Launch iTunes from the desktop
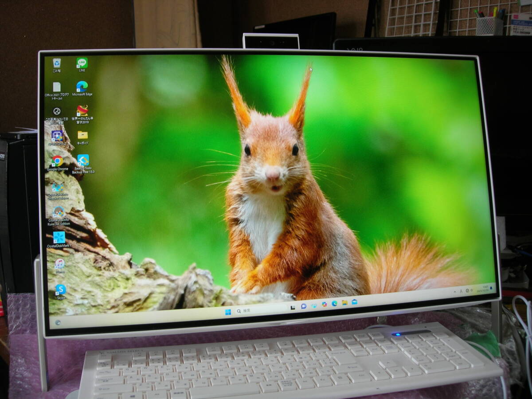 click(60, 266)
